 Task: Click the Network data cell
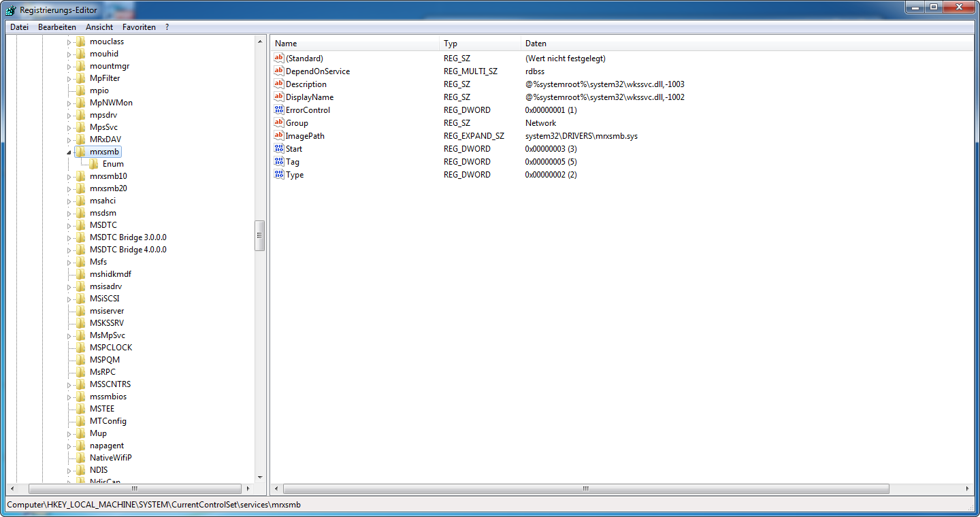point(541,123)
